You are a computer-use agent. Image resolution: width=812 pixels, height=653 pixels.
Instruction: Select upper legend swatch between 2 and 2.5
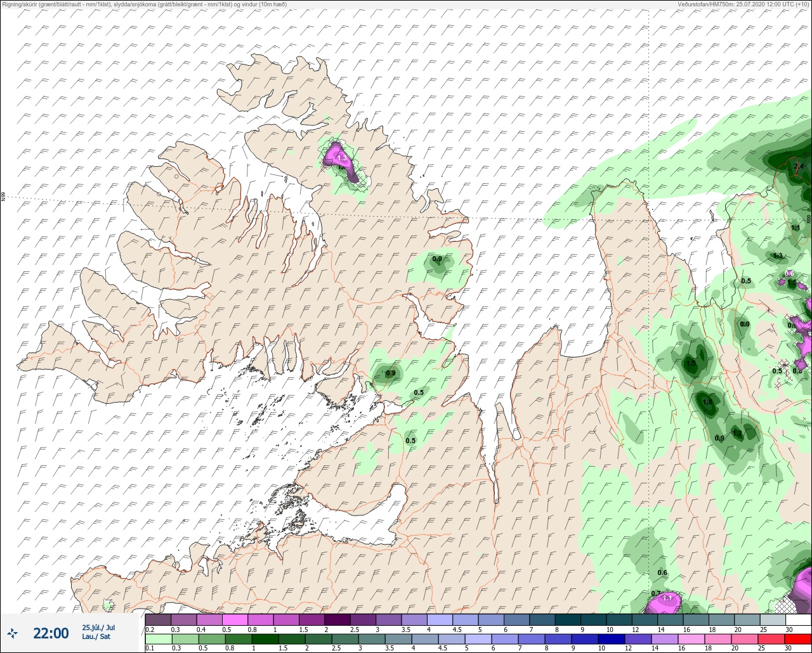[337, 619]
